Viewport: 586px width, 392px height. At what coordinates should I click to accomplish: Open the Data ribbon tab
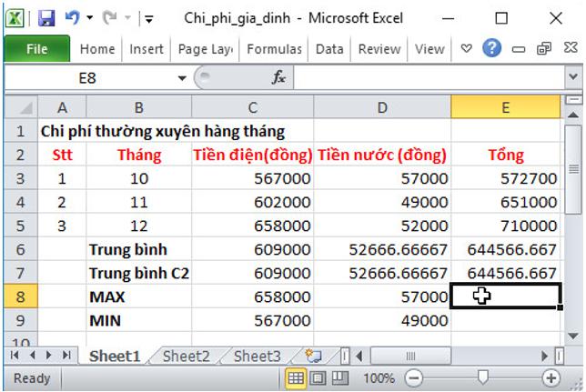click(329, 49)
